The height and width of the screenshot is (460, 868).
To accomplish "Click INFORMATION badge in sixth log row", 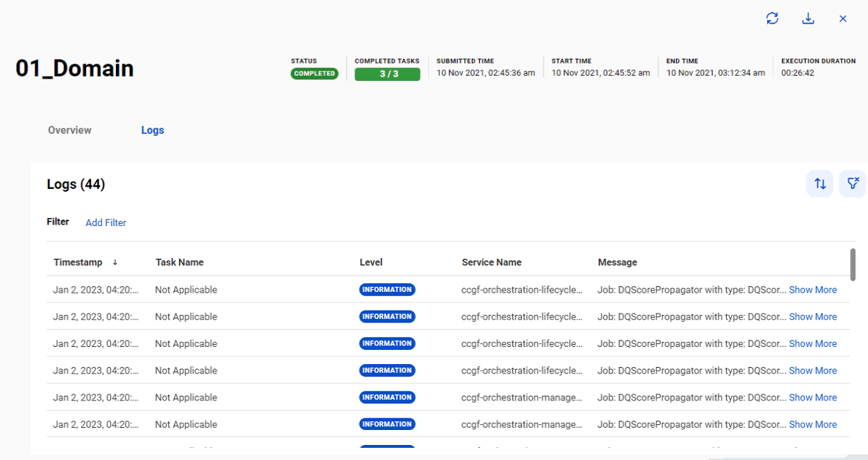I will 387,424.
